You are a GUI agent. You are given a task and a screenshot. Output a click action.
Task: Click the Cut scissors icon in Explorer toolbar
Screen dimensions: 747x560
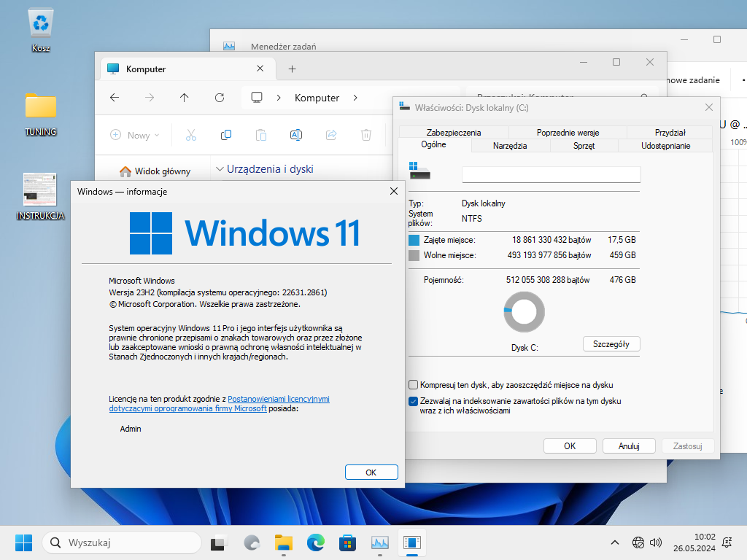click(x=191, y=135)
